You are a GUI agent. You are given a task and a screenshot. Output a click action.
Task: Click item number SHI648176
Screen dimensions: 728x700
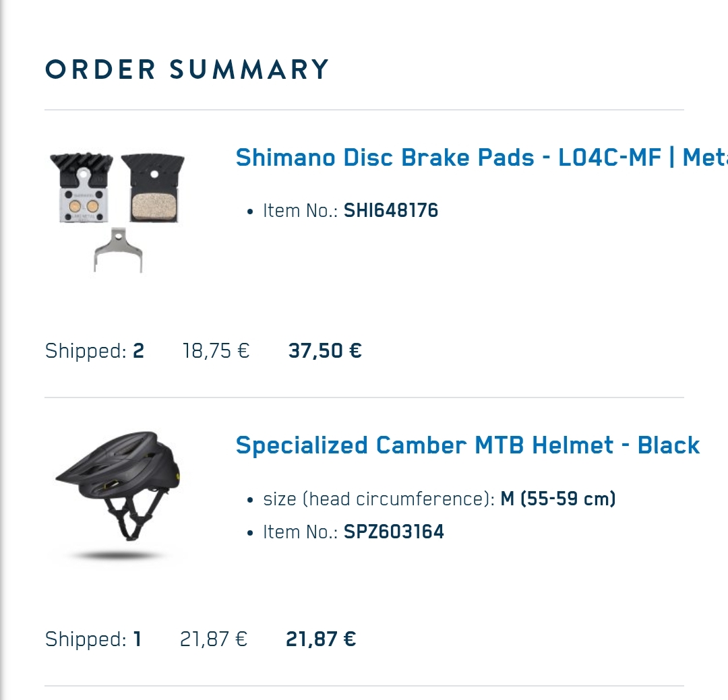tap(391, 211)
